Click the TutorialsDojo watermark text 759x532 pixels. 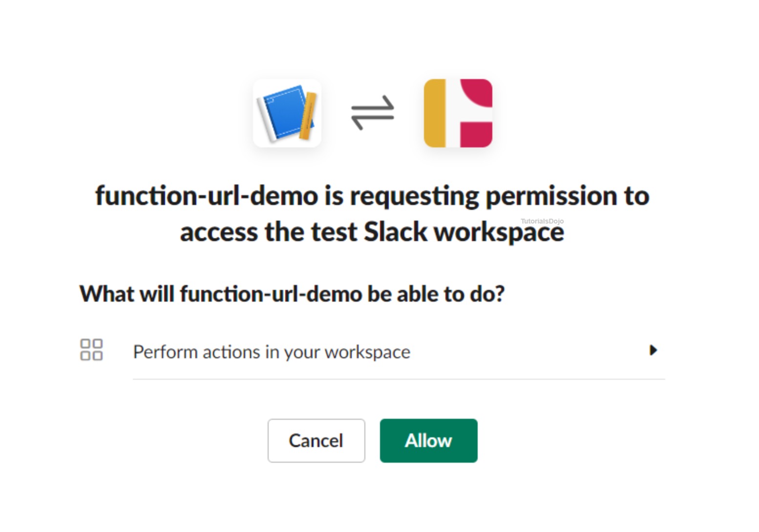542,221
